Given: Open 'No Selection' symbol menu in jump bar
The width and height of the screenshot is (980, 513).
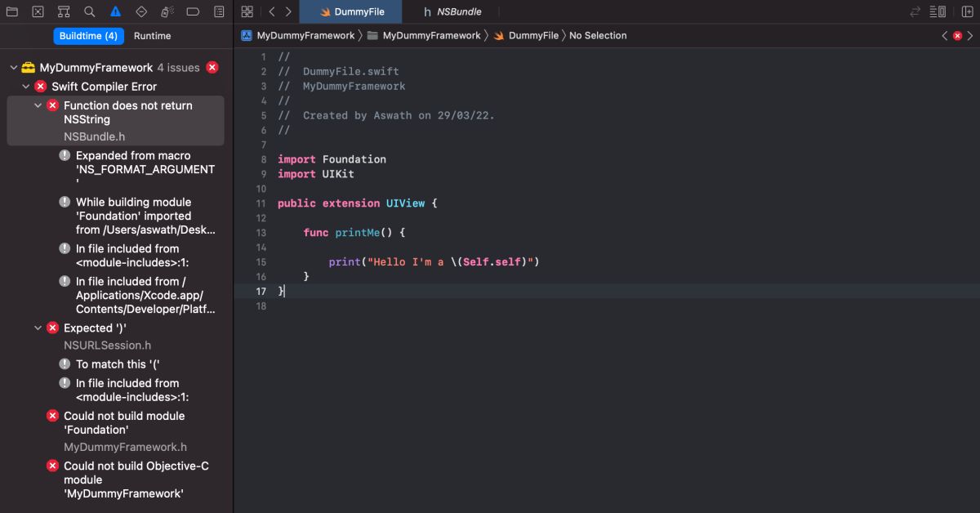Looking at the screenshot, I should coord(598,36).
